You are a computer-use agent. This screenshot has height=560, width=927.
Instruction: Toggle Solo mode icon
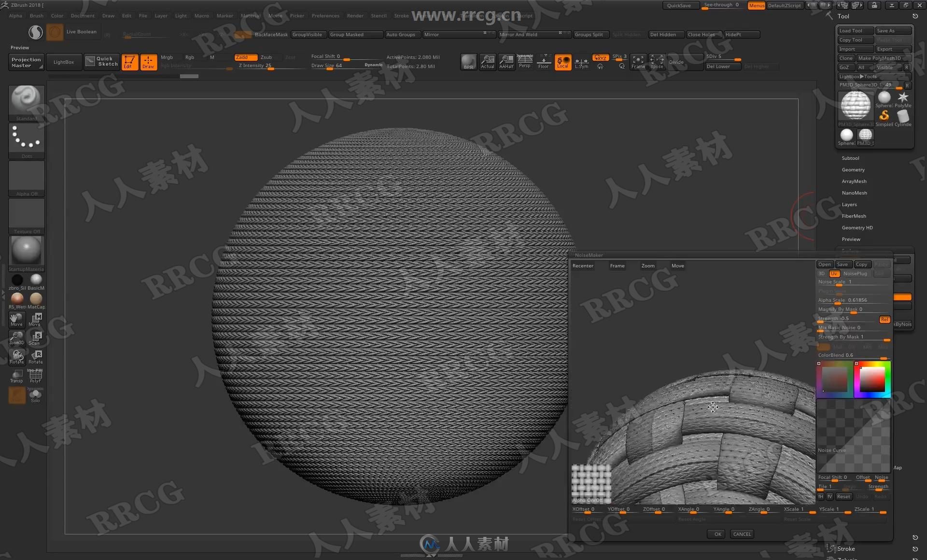pyautogui.click(x=36, y=395)
